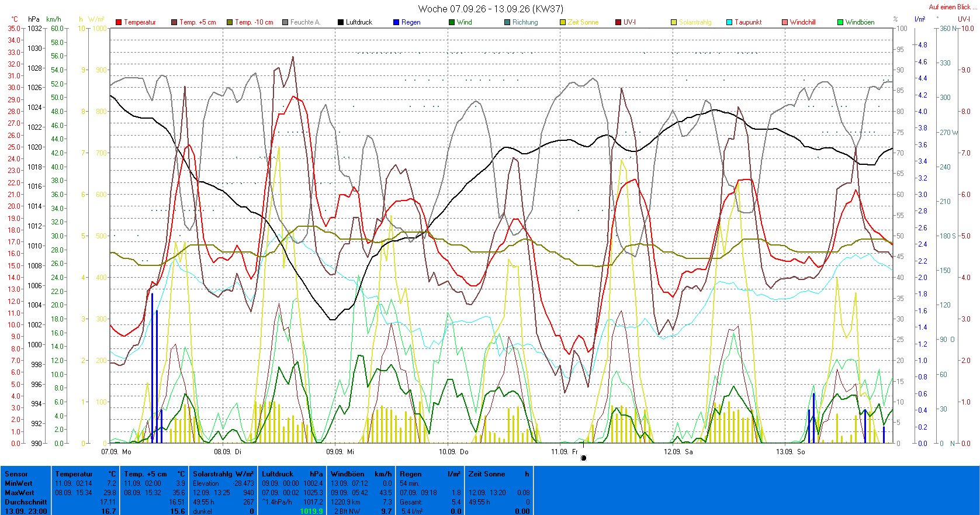Click the teal Richtung legend square

[507, 22]
